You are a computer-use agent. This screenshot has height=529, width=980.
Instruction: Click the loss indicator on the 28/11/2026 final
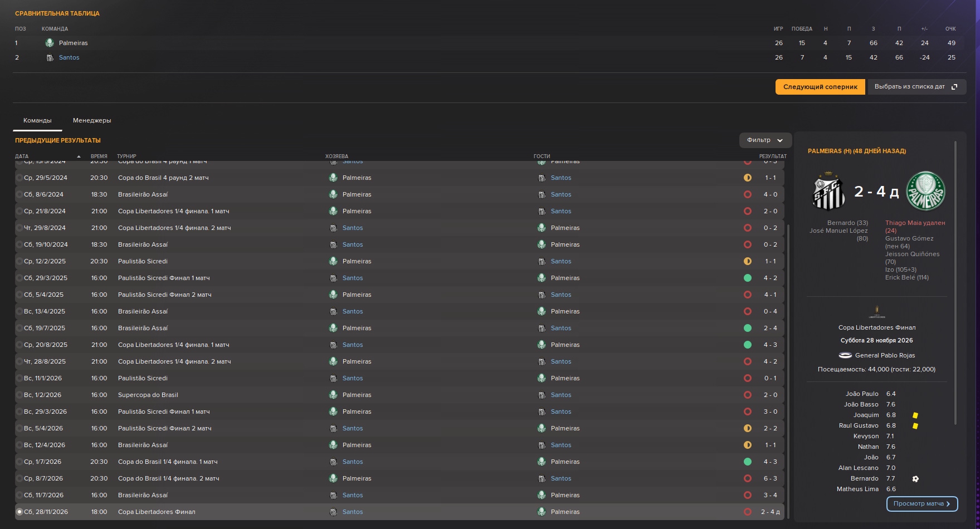click(748, 512)
